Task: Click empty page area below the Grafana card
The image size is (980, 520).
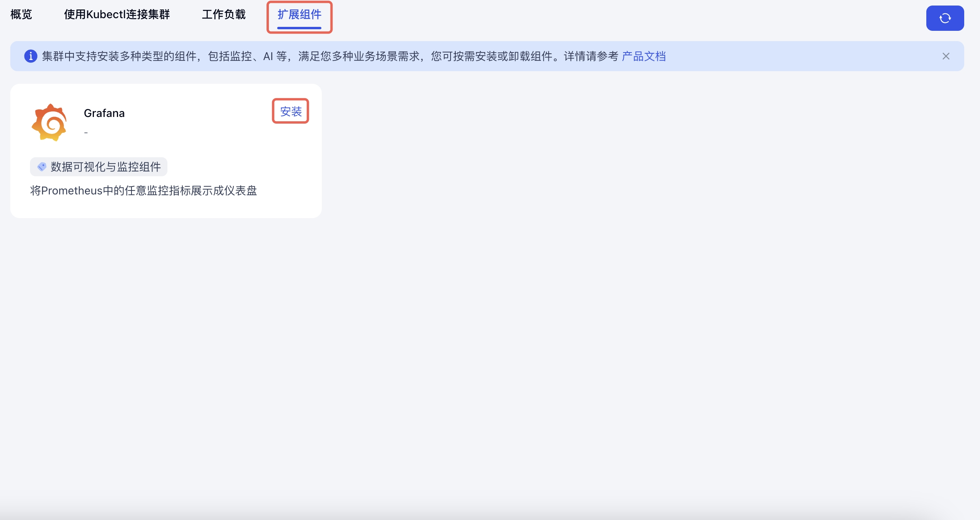Action: 490,356
